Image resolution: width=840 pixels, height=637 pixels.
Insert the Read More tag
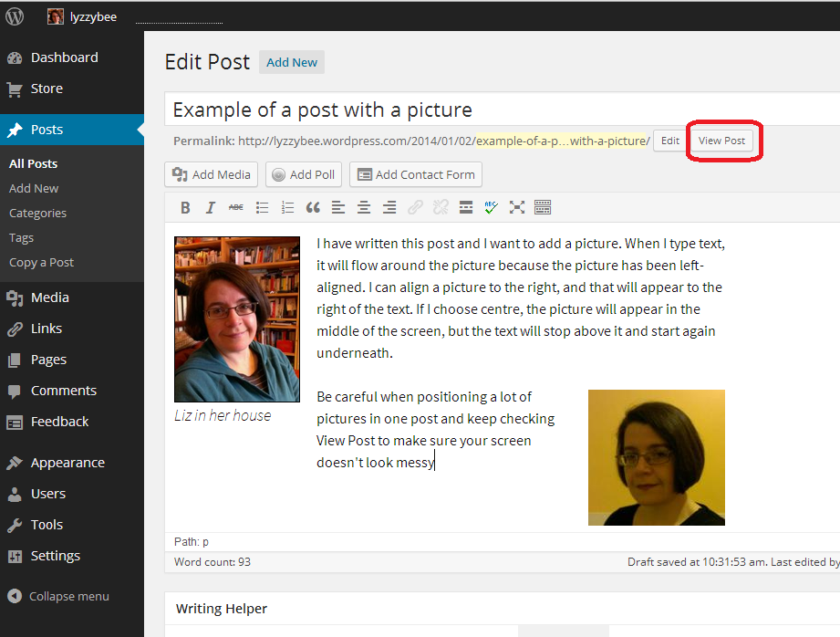(466, 208)
